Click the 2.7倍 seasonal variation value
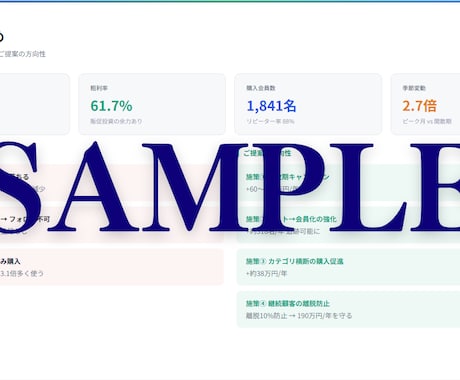This screenshot has width=460, height=380. pos(419,106)
